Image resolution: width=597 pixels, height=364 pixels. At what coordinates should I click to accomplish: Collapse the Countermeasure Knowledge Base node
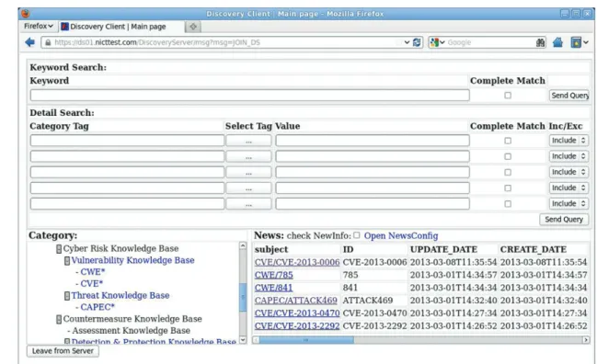point(59,319)
